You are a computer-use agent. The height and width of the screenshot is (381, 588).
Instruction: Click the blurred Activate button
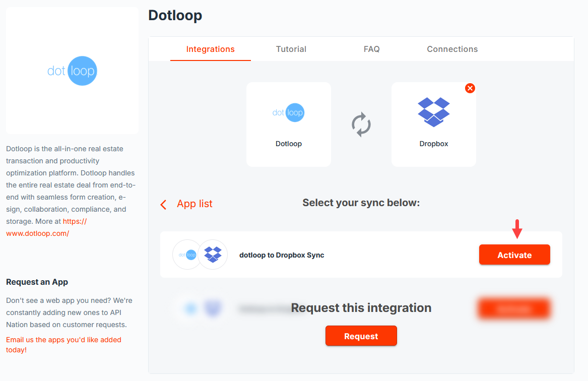tap(514, 309)
